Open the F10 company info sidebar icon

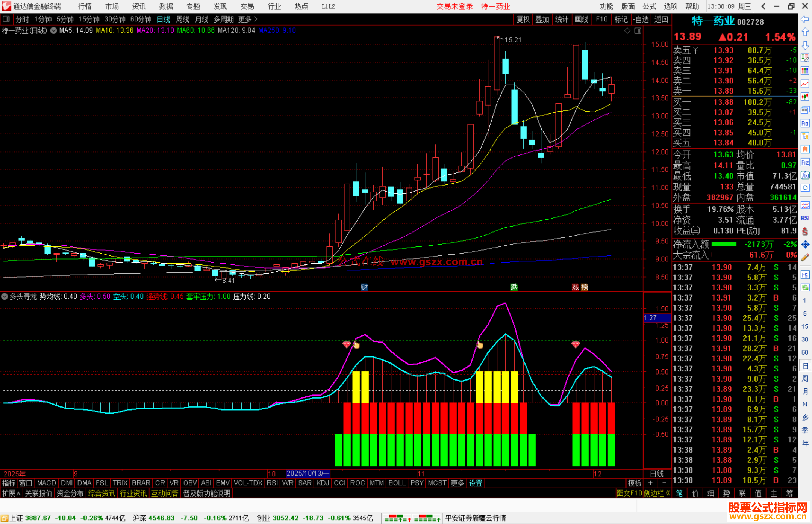click(x=805, y=123)
